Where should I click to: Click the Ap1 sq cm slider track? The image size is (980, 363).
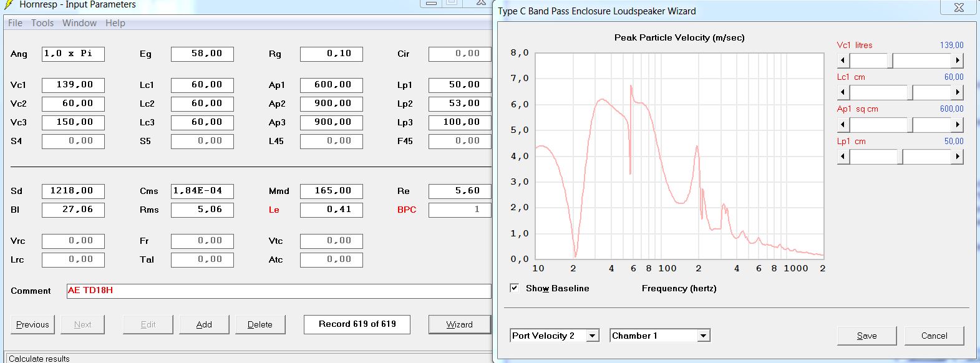pyautogui.click(x=901, y=125)
